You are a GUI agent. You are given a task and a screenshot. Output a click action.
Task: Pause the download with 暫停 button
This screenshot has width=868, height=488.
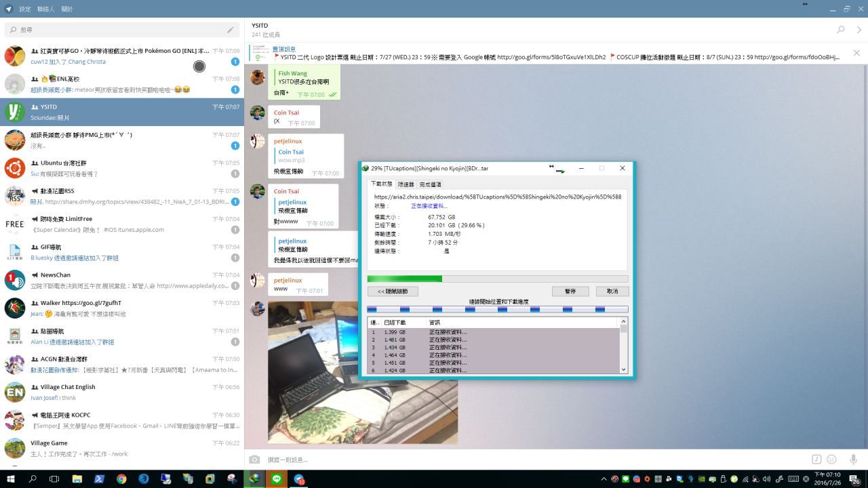570,291
